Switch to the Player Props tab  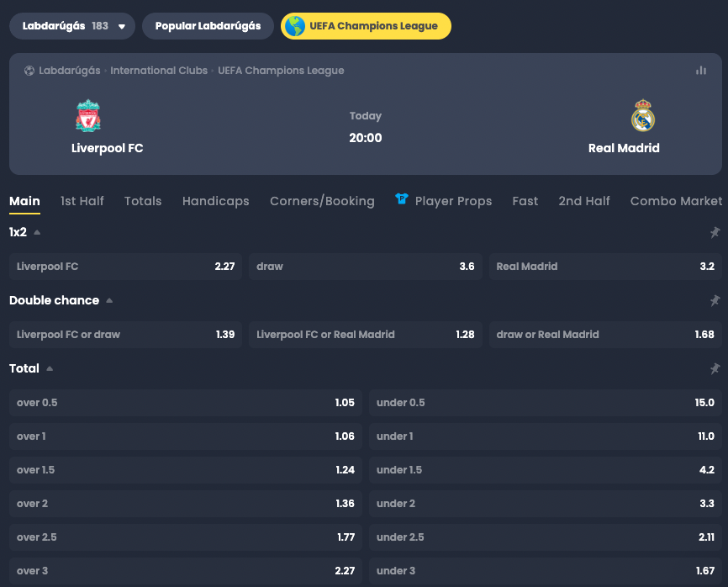[x=453, y=201]
